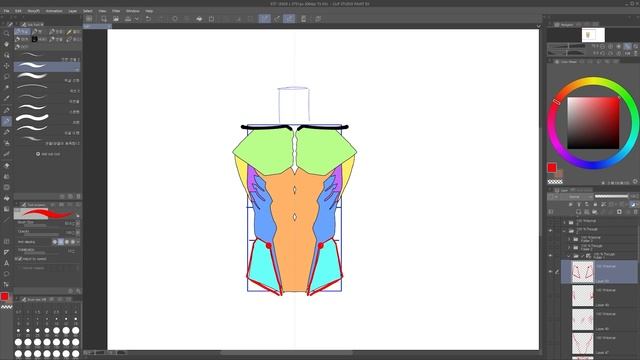The image size is (640, 360).
Task: Open CLIP STUDIO launcher icon in command bar
Action: tap(89, 19)
